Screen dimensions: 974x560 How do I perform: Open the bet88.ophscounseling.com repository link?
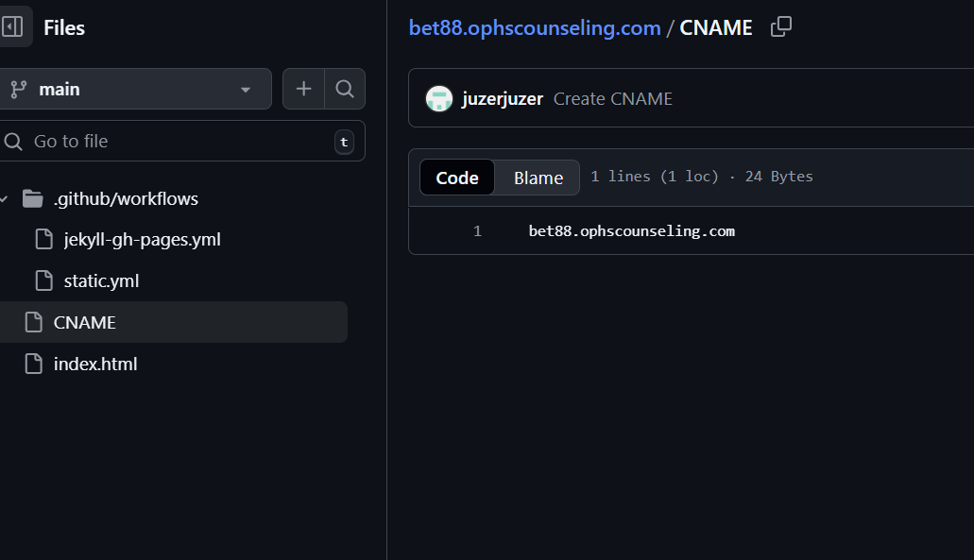click(x=535, y=27)
